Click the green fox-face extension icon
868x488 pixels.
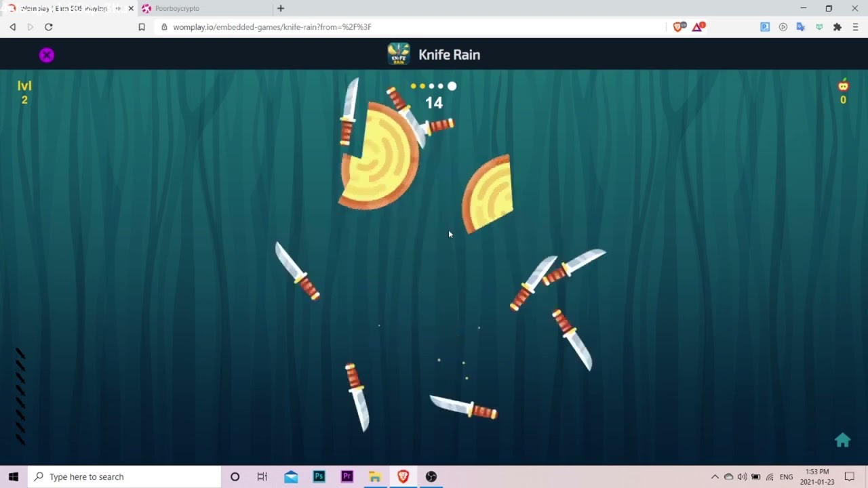click(819, 27)
